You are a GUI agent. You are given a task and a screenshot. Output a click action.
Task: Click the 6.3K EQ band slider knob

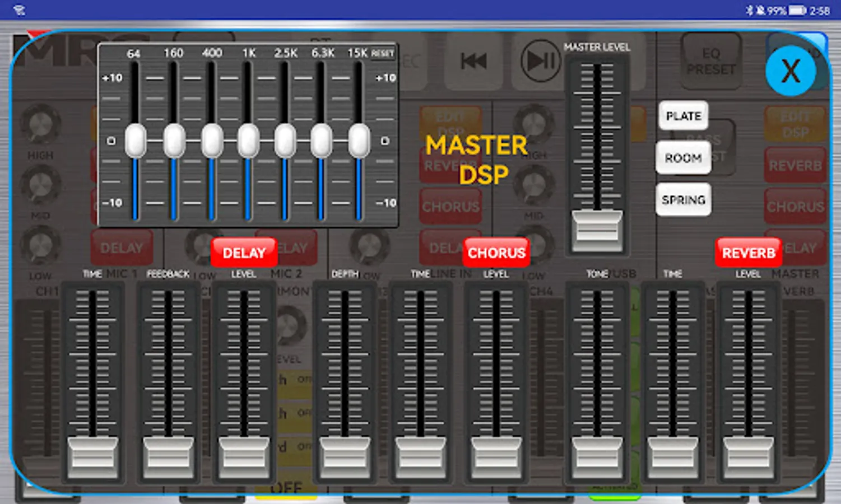(321, 141)
